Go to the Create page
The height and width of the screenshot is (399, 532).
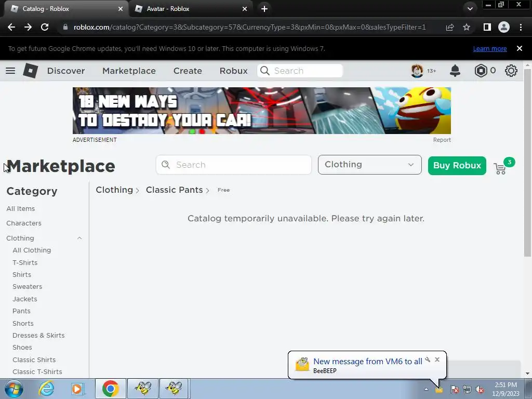(x=188, y=71)
